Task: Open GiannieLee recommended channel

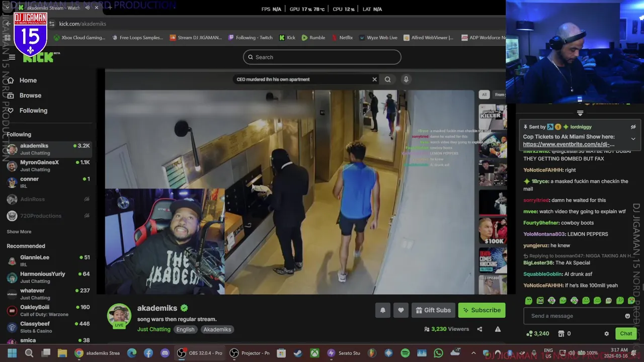Action: (x=48, y=260)
